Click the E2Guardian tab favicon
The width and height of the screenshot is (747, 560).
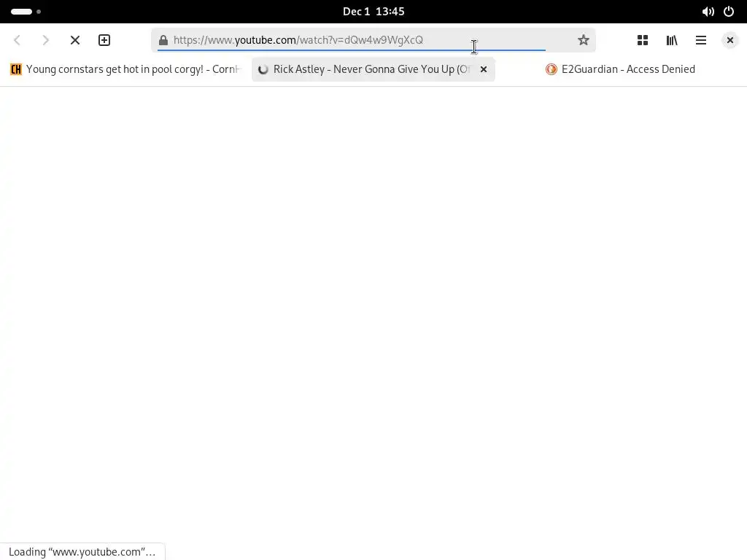[x=551, y=69]
